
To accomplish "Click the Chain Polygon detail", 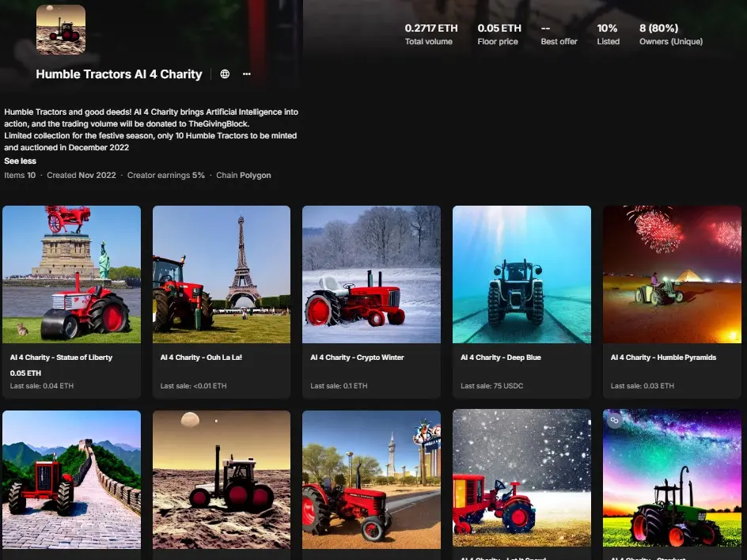I will [x=244, y=176].
